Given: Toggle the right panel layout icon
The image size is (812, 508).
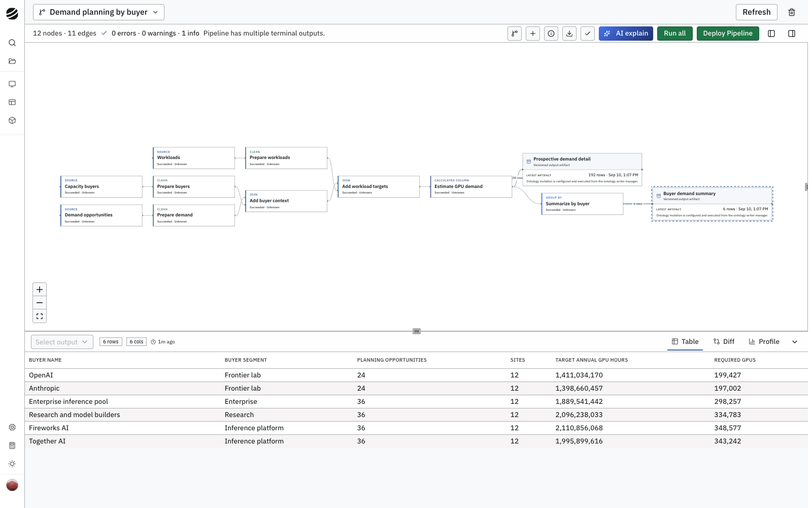Looking at the screenshot, I should click(792, 34).
